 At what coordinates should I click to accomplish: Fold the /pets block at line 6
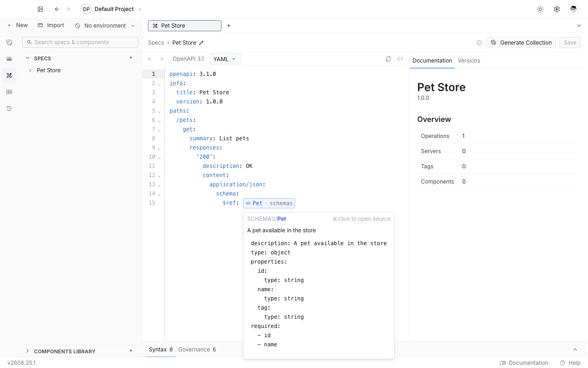[159, 121]
